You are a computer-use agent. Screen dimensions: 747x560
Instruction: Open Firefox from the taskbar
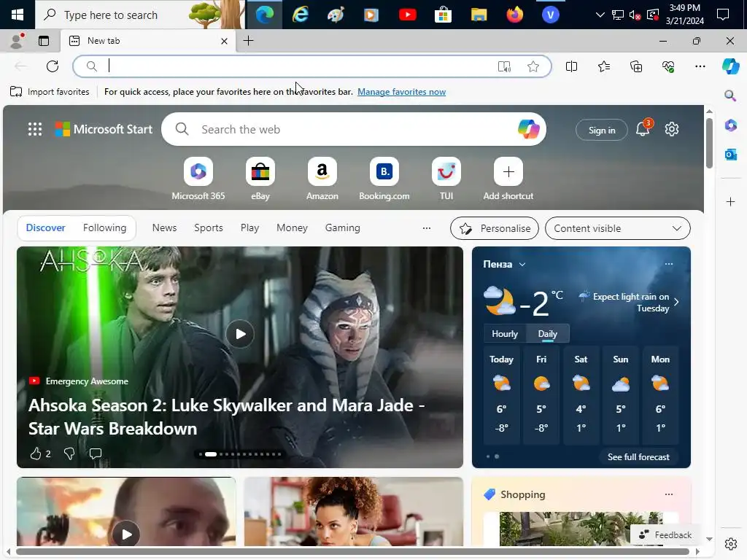coord(514,15)
